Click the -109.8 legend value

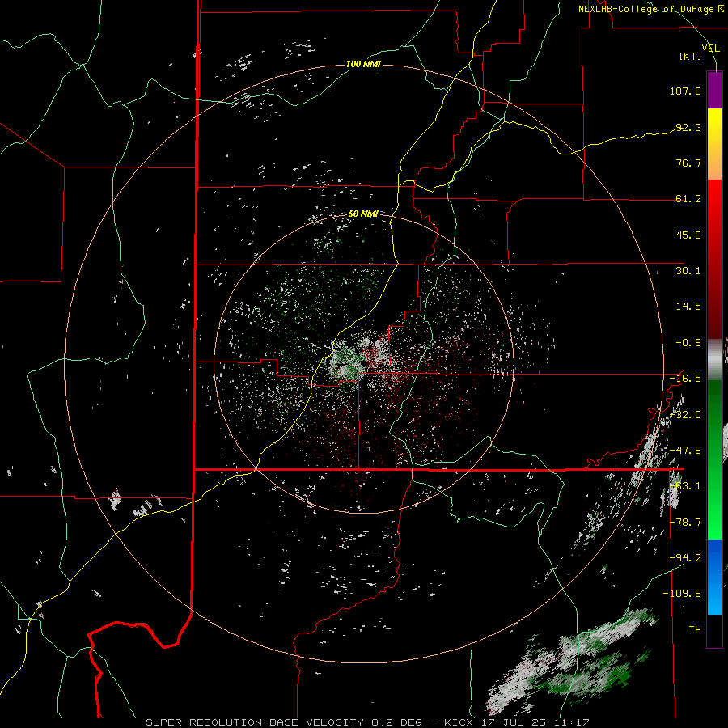(683, 594)
